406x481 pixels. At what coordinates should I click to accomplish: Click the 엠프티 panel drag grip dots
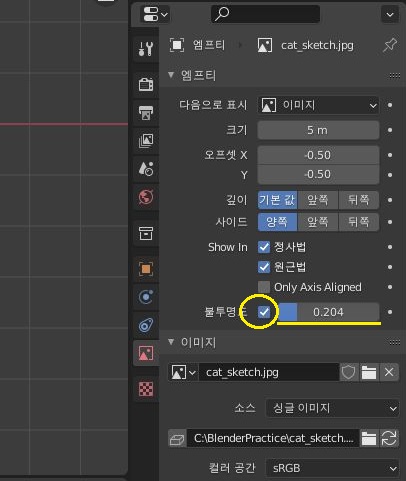pos(395,75)
